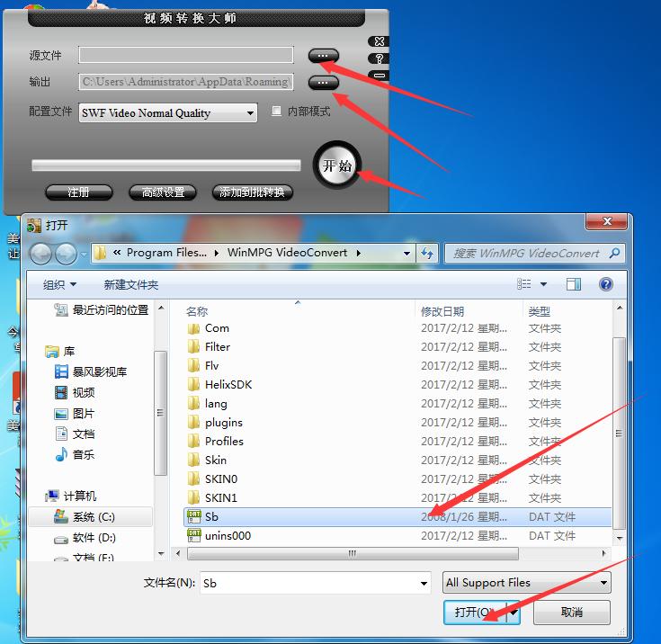
Task: Click the source file browse button
Action: point(323,56)
